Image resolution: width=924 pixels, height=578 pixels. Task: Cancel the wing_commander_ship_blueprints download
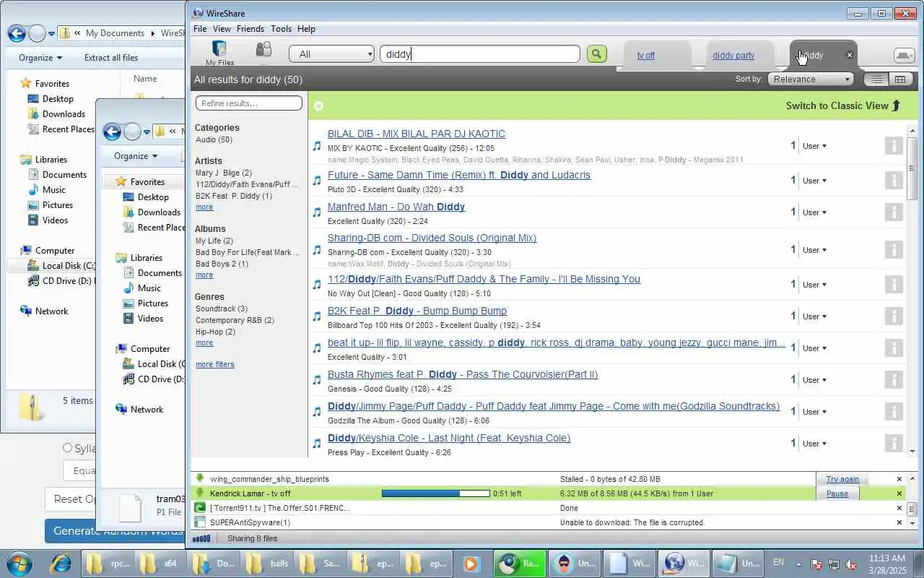point(899,479)
